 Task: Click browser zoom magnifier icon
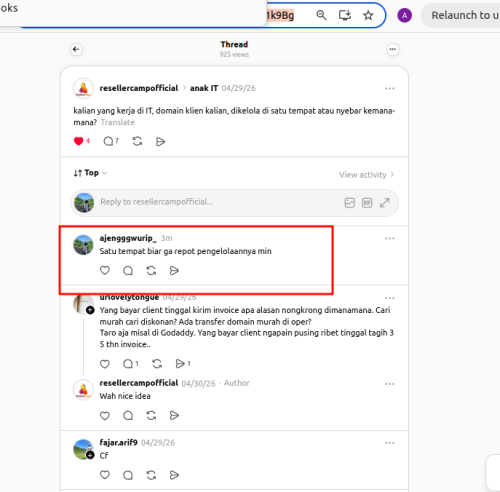(x=321, y=15)
